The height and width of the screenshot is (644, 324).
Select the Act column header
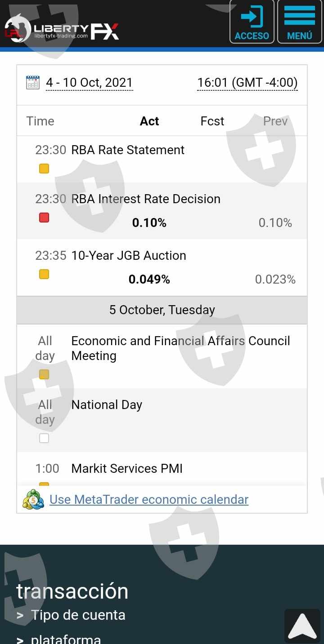click(x=149, y=121)
